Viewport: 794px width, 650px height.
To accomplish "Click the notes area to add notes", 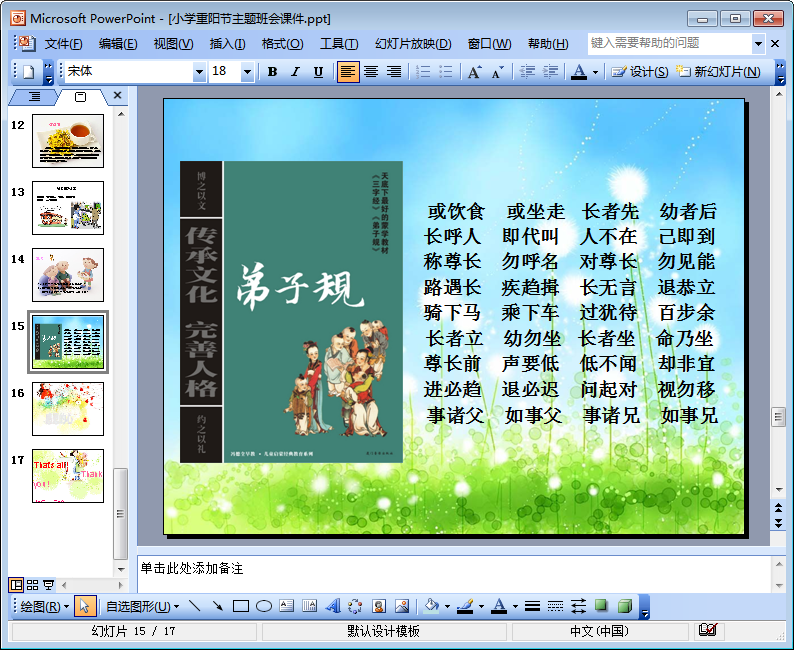I will (x=453, y=574).
